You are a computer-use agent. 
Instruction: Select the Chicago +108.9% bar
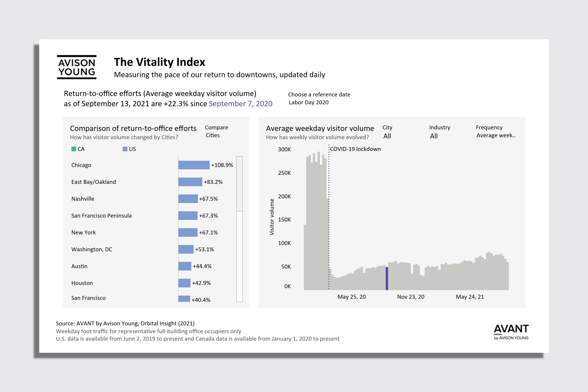tap(194, 165)
